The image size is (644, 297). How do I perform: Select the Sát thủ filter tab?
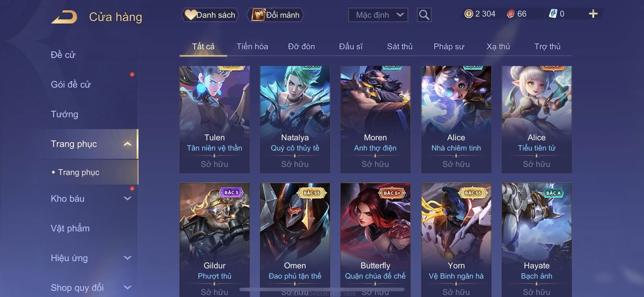[400, 46]
